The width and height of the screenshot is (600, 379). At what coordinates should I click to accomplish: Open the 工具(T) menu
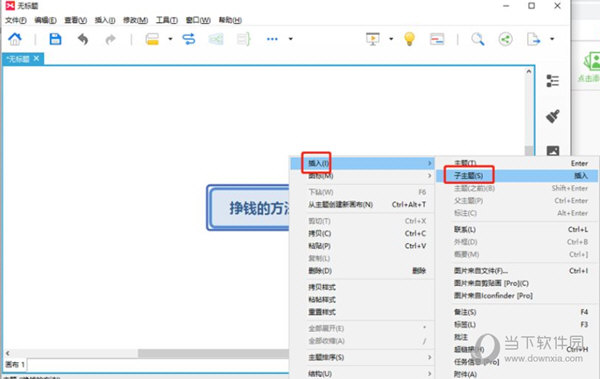point(167,20)
